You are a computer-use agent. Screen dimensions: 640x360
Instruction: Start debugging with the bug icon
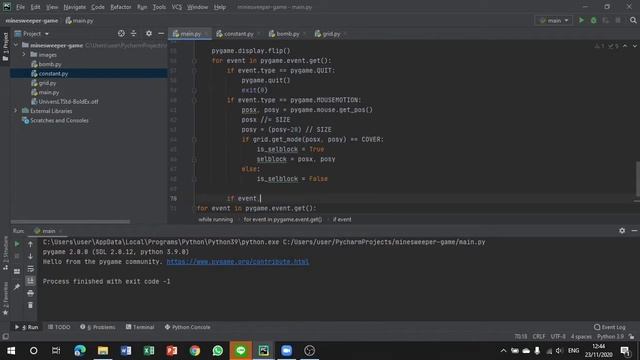click(593, 20)
